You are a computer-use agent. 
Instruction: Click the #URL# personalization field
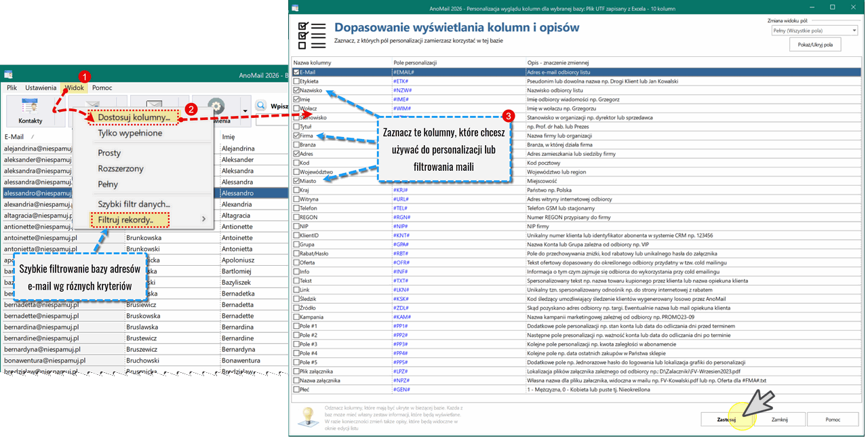click(400, 199)
